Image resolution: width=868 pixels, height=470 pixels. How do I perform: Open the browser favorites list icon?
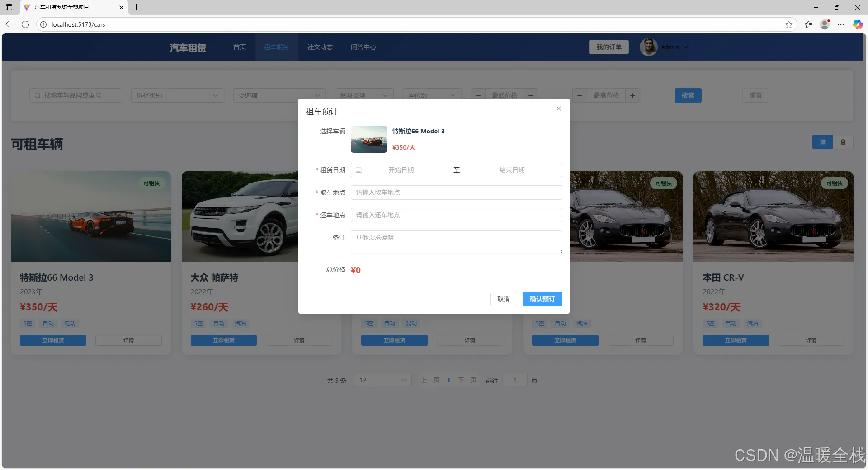808,24
